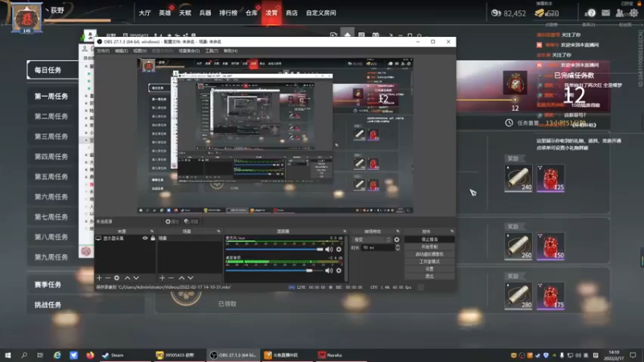The image size is (644, 362).
Task: Open 仓库 tab in game top menu
Action: click(x=251, y=13)
